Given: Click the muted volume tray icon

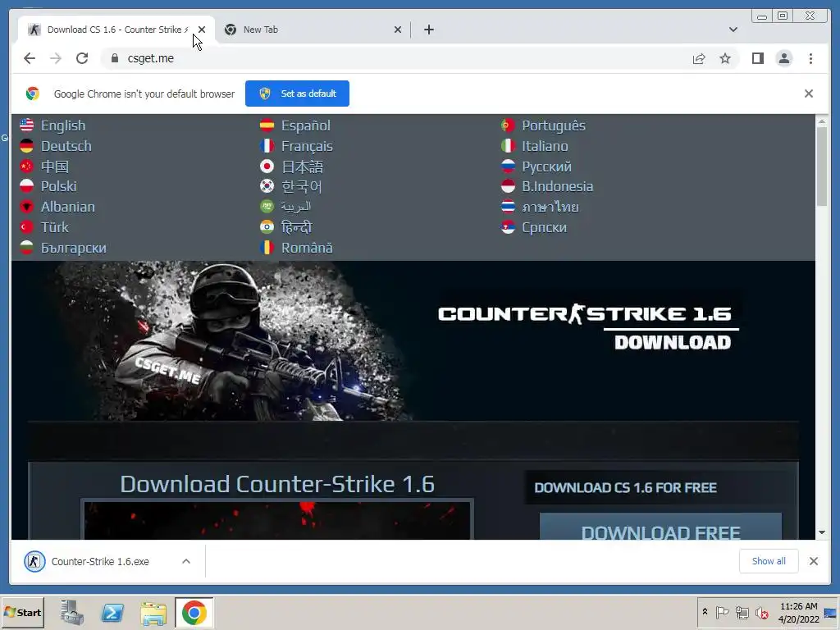Looking at the screenshot, I should pos(761,612).
